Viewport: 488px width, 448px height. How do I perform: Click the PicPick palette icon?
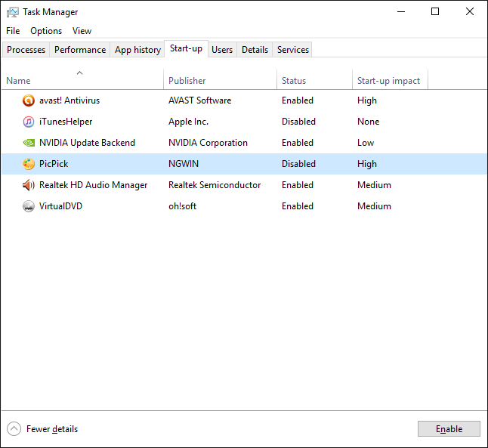pos(29,164)
